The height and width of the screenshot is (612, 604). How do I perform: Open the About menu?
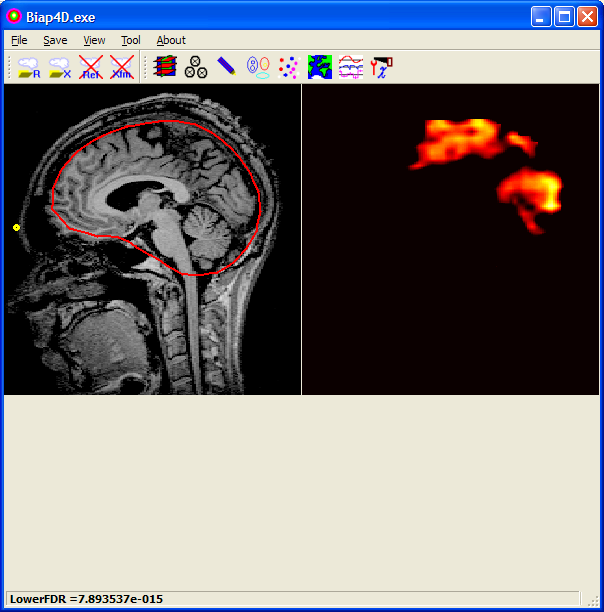tap(171, 41)
